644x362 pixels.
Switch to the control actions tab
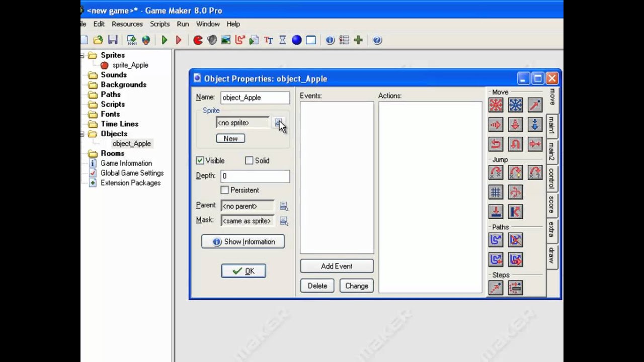pos(551,178)
